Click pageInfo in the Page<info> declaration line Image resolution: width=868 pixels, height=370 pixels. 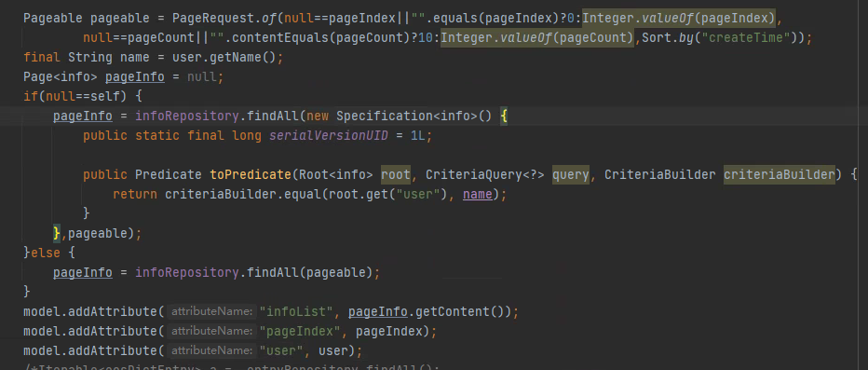point(134,77)
